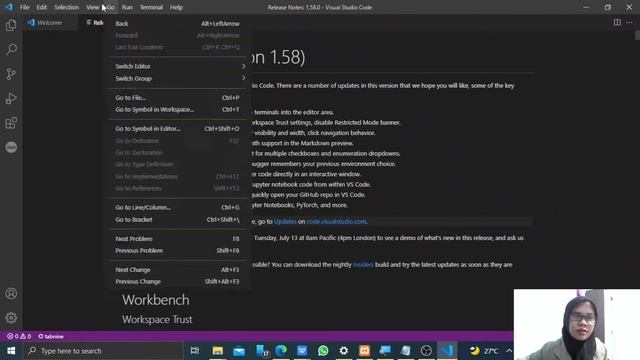
Task: Open Microsoft Edge from the taskbar
Action: (281, 351)
